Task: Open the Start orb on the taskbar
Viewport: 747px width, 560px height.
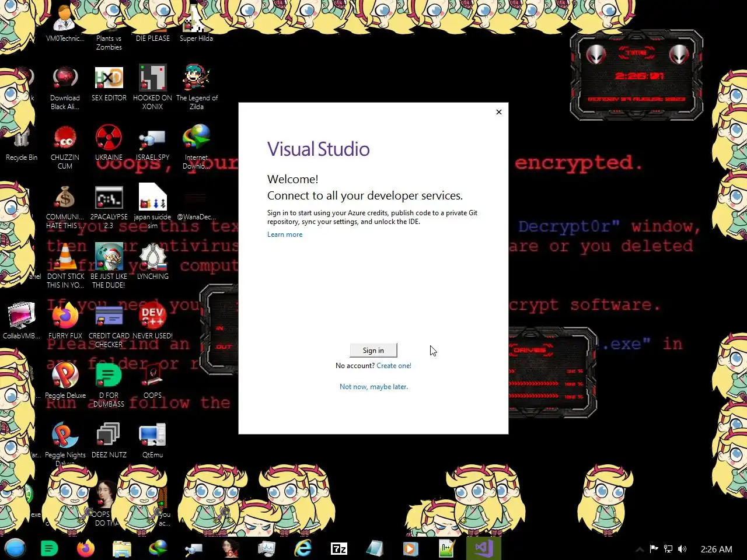Action: click(15, 548)
